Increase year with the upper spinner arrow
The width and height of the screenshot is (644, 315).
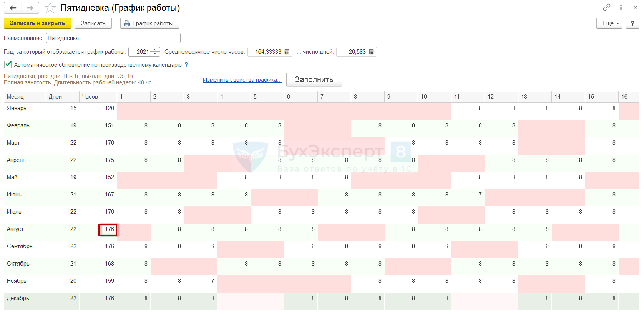point(155,49)
